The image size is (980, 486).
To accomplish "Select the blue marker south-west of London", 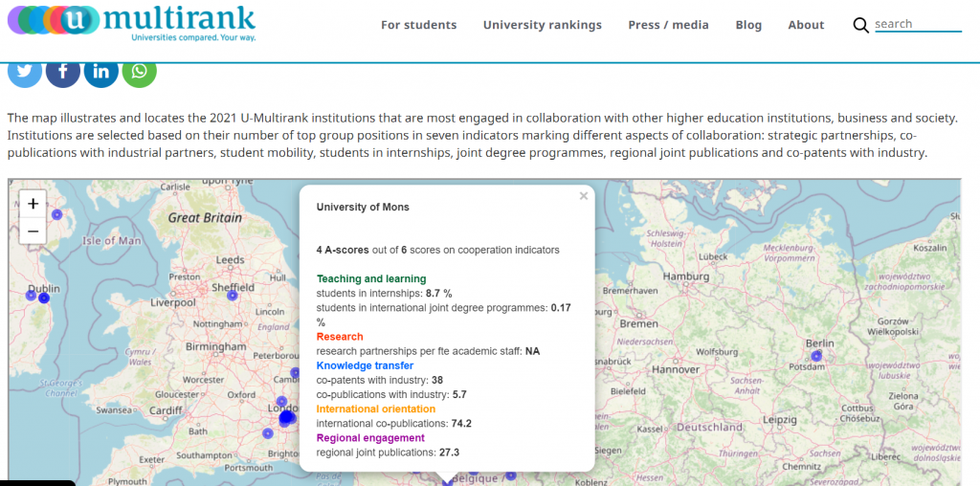I will 268,433.
